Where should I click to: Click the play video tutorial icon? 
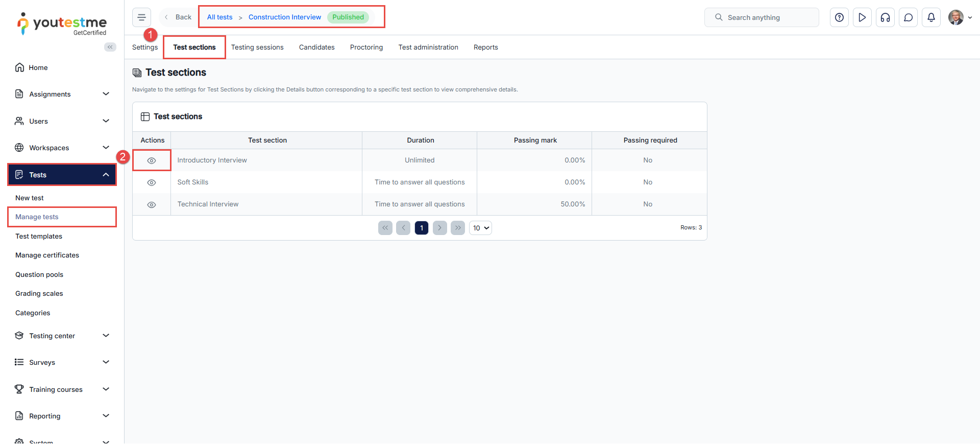tap(862, 17)
